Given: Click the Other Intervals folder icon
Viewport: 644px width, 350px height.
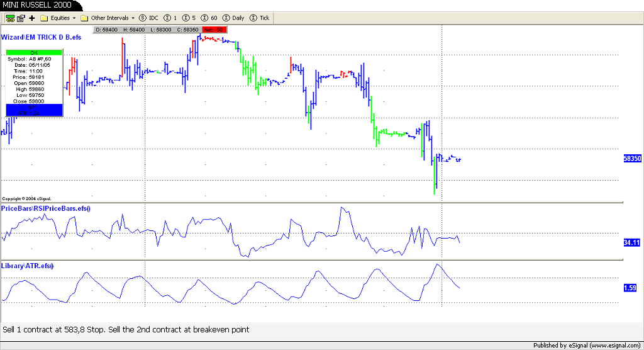Looking at the screenshot, I should pos(84,18).
